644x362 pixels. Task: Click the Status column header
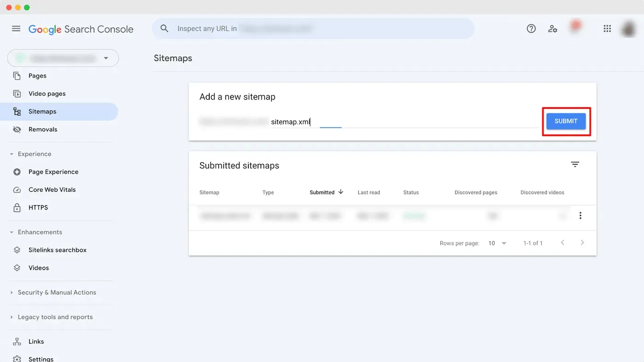411,192
